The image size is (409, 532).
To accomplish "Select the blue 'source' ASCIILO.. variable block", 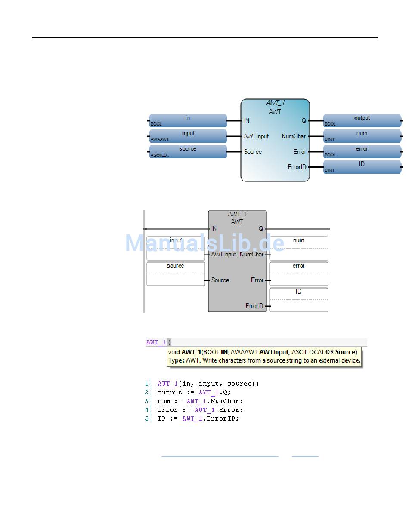I will 188,152.
